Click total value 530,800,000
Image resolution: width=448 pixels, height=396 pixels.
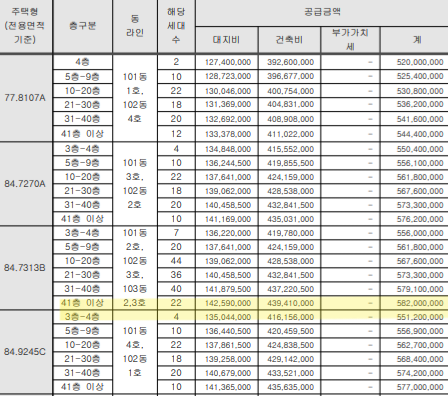tap(420, 91)
